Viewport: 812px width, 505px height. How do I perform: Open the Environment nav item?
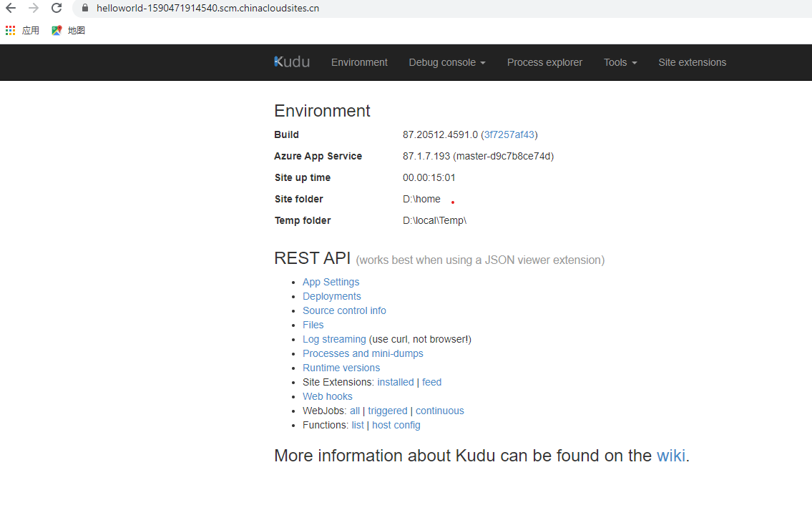(359, 62)
